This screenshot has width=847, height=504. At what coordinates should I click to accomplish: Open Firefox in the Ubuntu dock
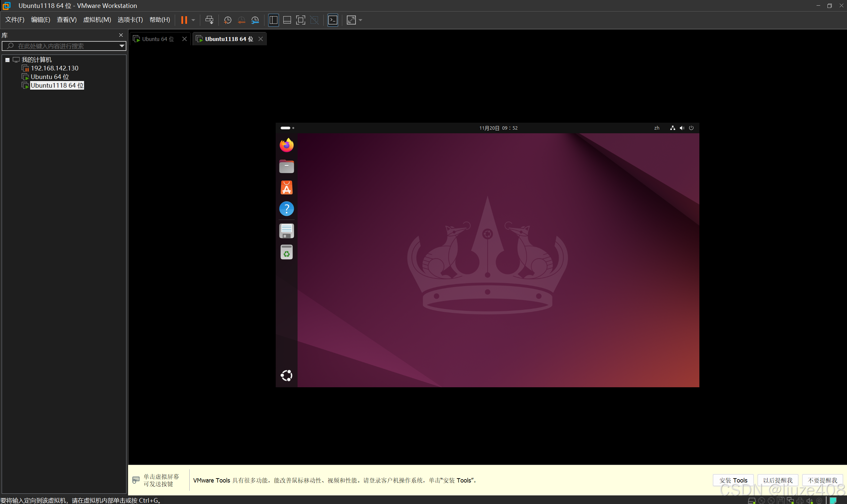point(287,146)
